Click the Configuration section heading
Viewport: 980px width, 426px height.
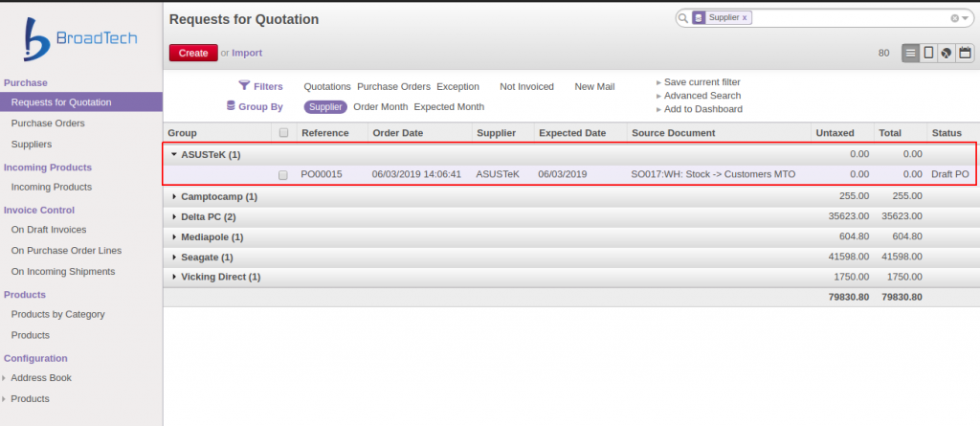35,358
